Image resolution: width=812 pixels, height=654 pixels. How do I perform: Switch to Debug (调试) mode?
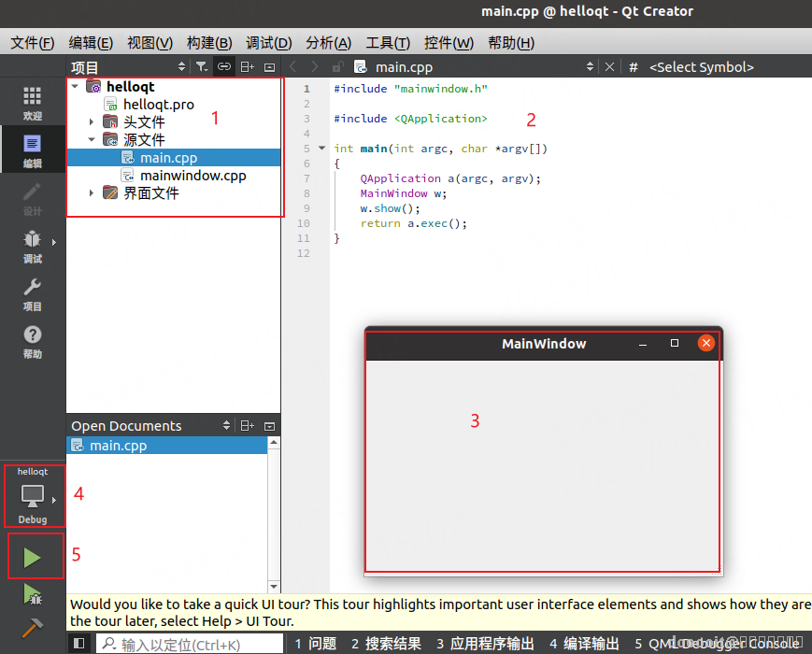click(32, 246)
